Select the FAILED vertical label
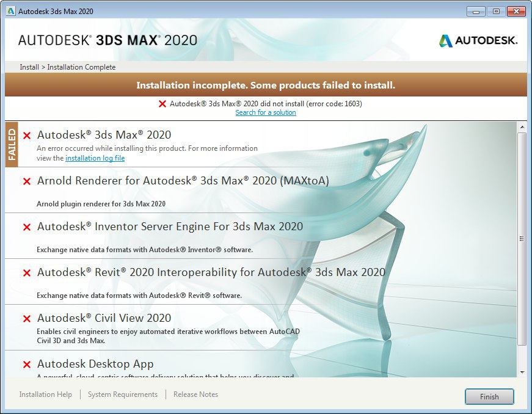Screen dimensions: 532x414 (x=12, y=145)
